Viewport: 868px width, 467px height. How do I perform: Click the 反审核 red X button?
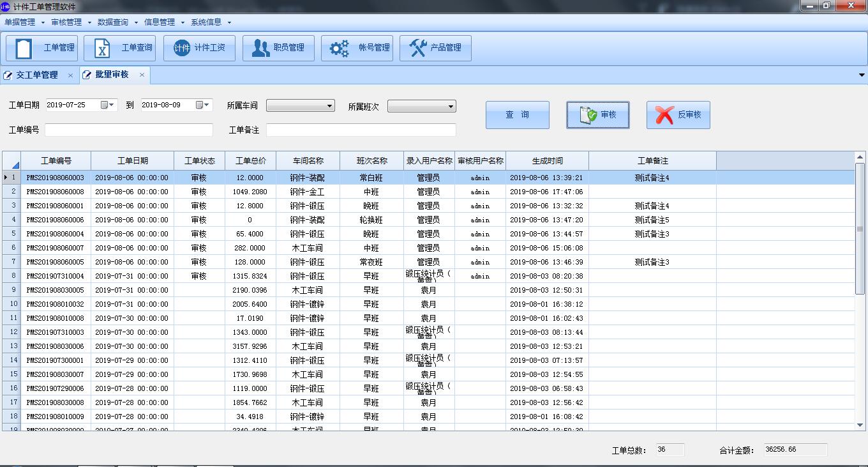pos(678,115)
